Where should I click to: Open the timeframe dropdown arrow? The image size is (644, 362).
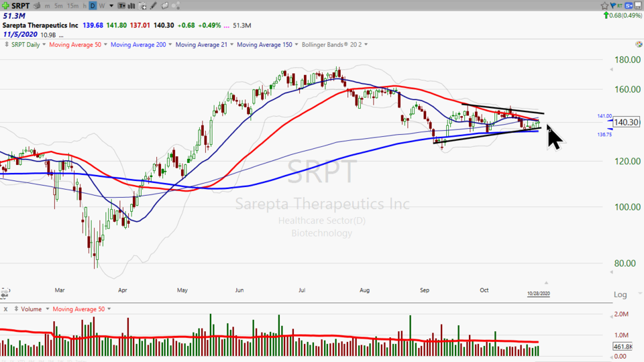coord(111,6)
